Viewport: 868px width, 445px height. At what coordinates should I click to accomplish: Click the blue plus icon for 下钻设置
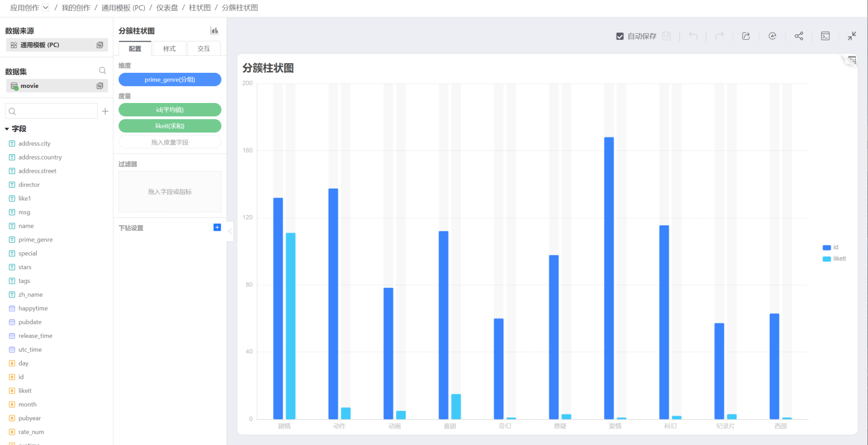[x=217, y=227]
